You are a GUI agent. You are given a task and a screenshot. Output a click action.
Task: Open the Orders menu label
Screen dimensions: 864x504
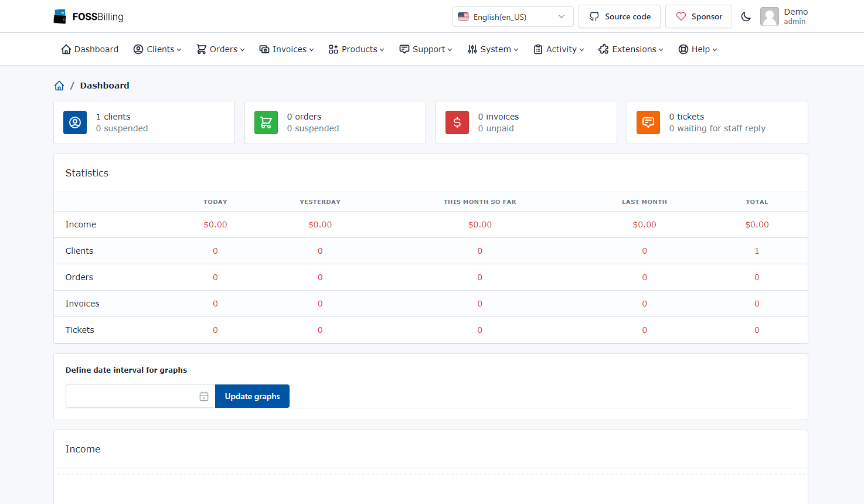pyautogui.click(x=223, y=49)
